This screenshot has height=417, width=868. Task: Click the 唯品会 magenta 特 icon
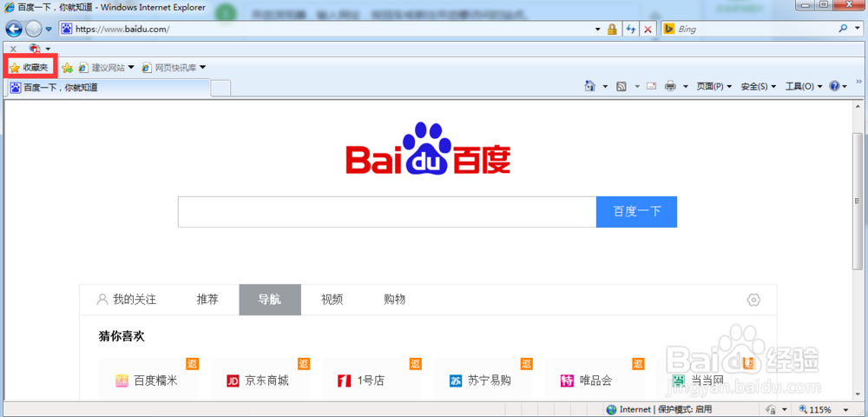567,381
